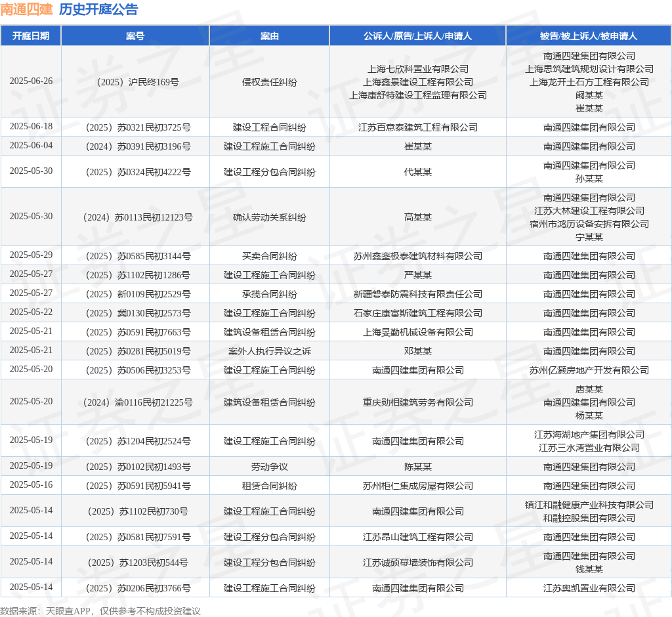Viewport: 672px width, 617px height.
Task: Click plaintiff 新疆磐泰防震科技有限责任公司
Action: [418, 294]
